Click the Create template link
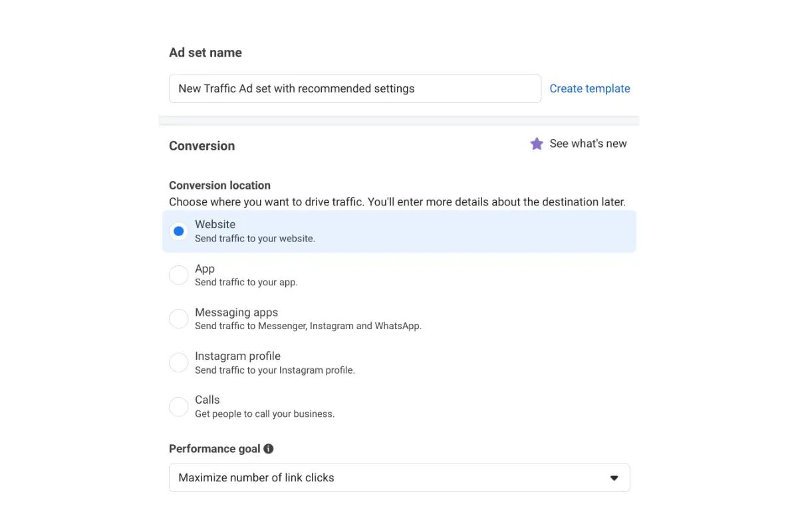 (x=590, y=88)
